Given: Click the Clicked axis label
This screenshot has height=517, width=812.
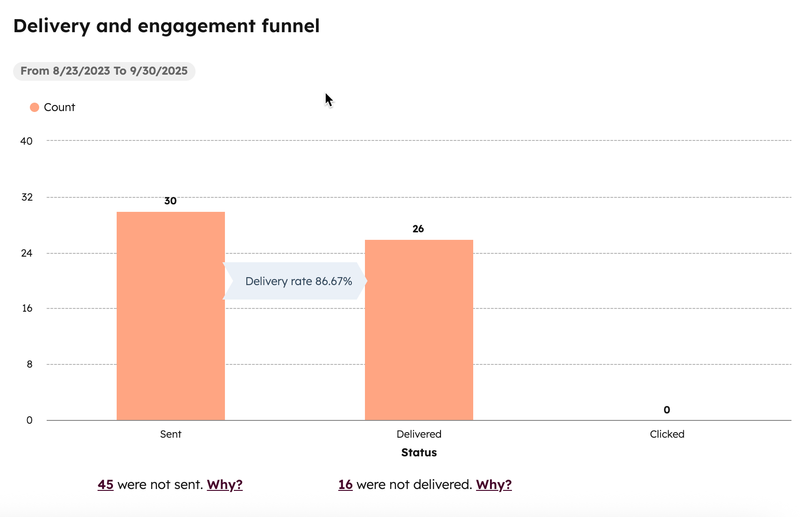Looking at the screenshot, I should [667, 434].
